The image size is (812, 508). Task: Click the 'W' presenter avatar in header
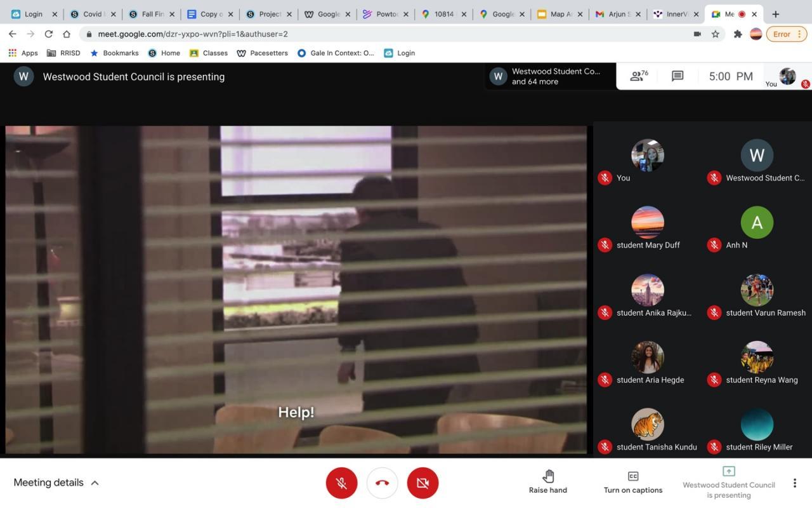23,77
